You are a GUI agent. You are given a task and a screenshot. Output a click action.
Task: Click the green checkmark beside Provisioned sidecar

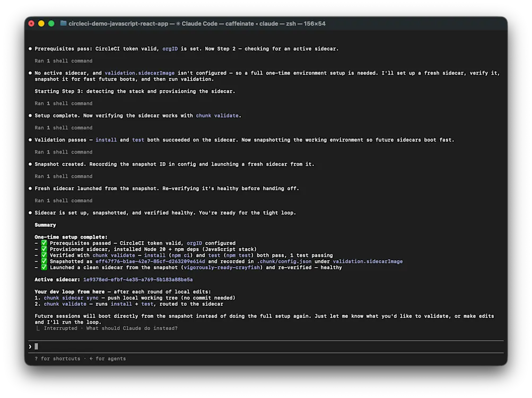click(x=44, y=249)
